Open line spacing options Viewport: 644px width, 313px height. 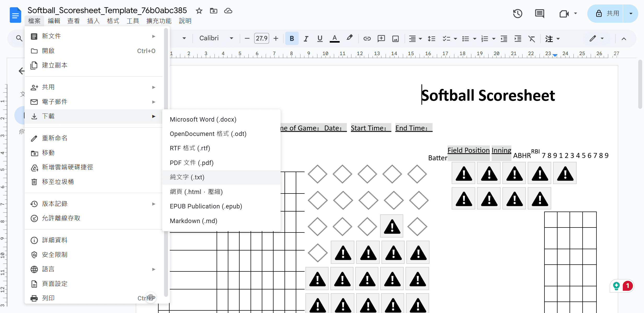(431, 38)
